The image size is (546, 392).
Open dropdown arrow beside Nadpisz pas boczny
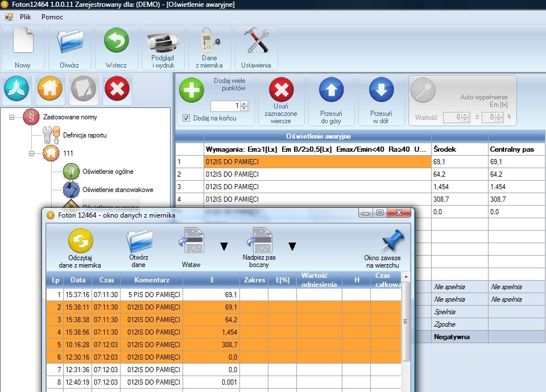click(292, 246)
